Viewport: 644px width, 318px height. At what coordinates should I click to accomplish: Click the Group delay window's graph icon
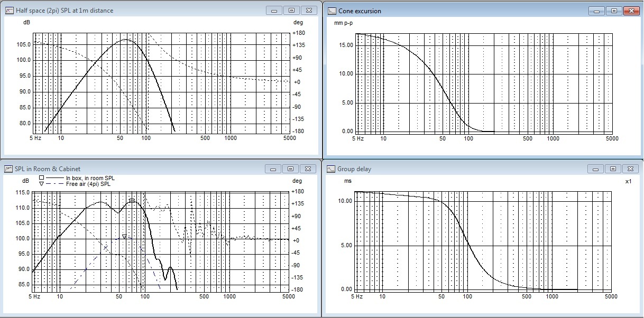coord(332,169)
